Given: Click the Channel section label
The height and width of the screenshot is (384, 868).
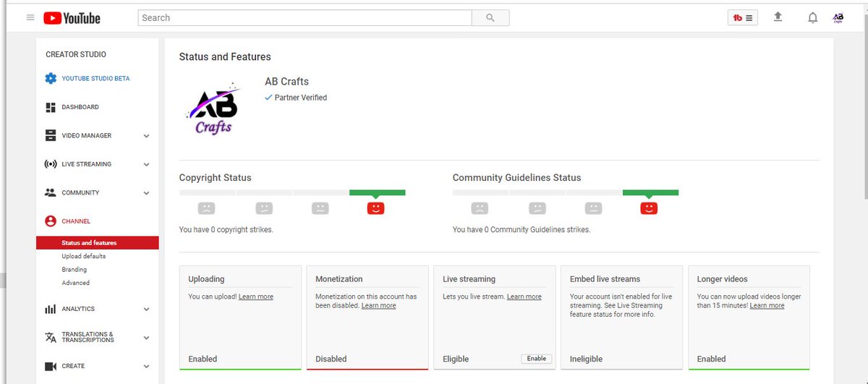Looking at the screenshot, I should point(76,221).
